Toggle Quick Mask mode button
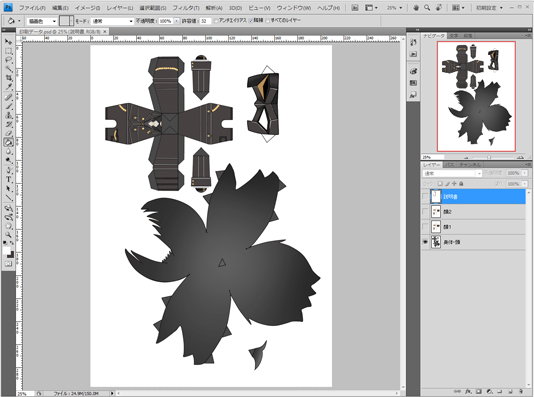Screen dimensions: 534x397 coord(9,264)
